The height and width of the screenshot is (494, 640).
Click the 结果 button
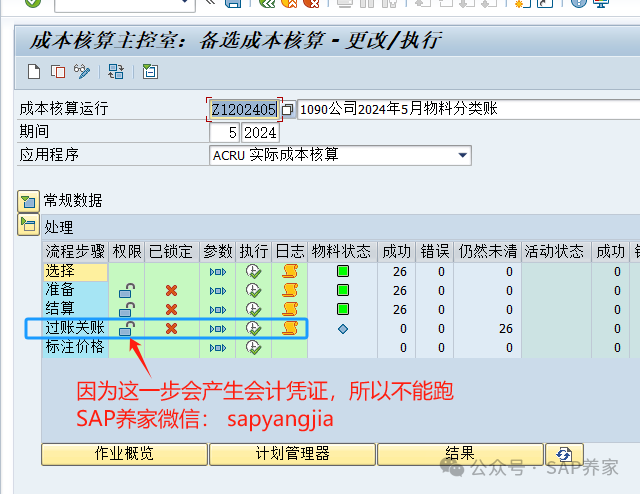(x=460, y=454)
